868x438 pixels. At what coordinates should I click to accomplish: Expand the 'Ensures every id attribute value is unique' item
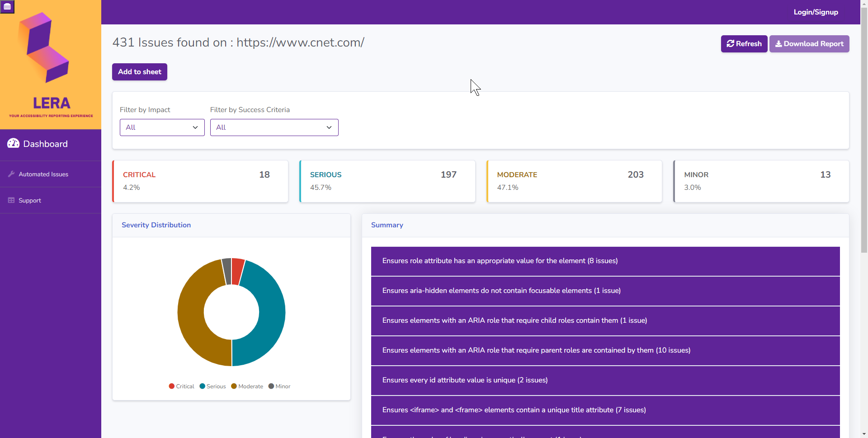605,381
